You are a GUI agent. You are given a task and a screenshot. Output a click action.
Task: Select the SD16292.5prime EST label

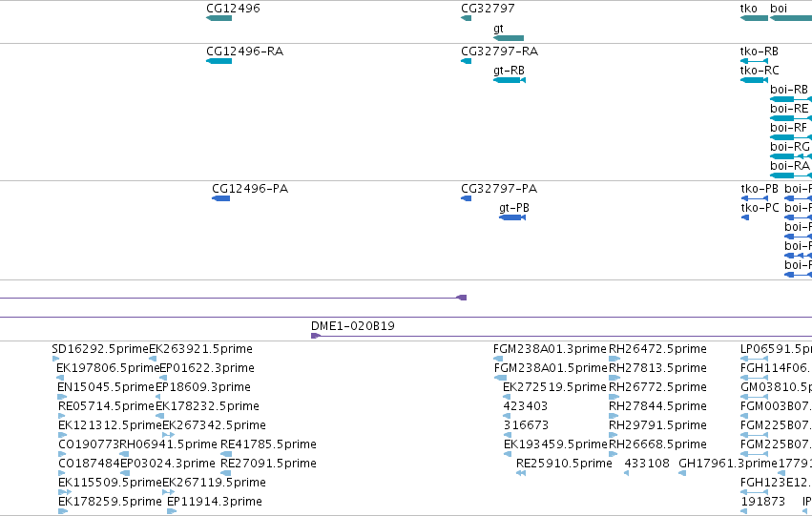100,349
